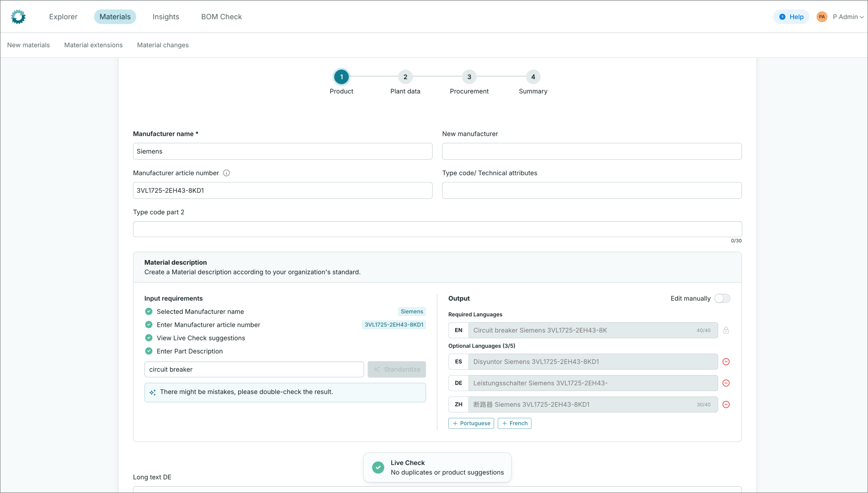Click check icon for Selected Manufacturer name
This screenshot has height=493, width=868.
pyautogui.click(x=149, y=311)
